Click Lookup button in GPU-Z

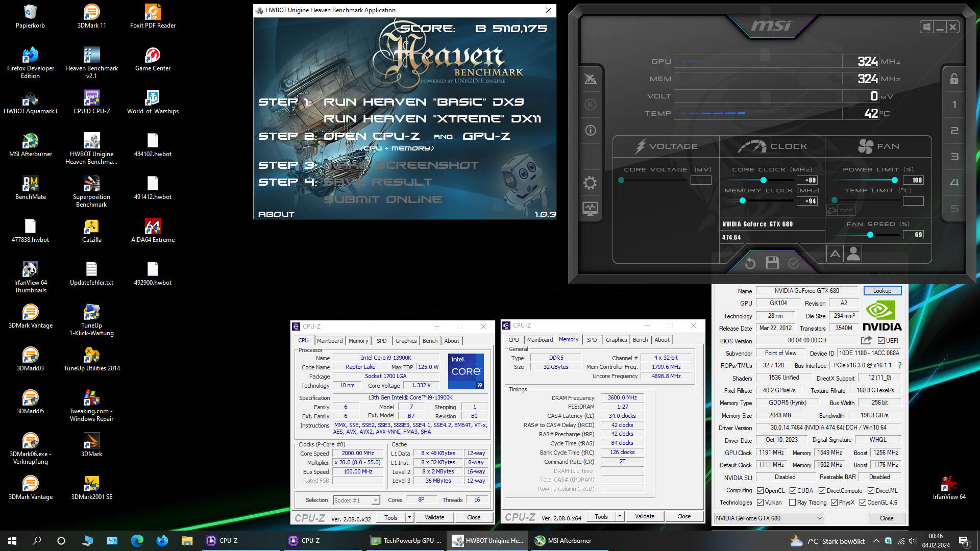tap(882, 290)
